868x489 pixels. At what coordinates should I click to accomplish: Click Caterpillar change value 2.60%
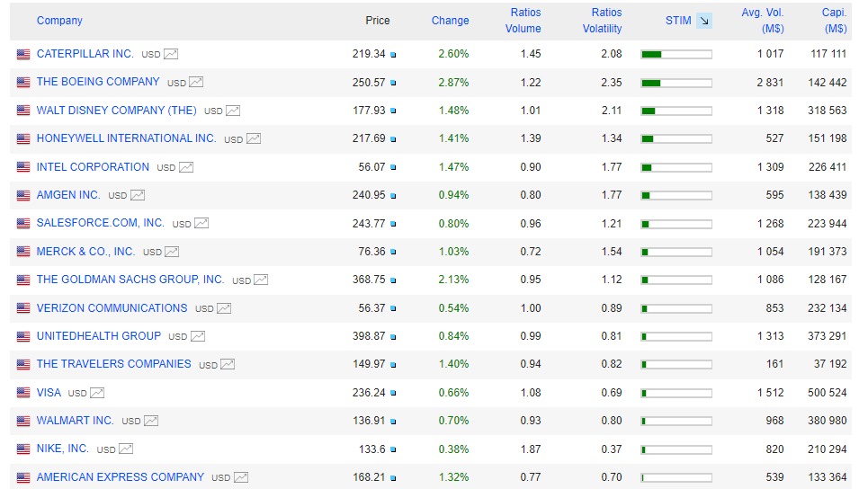[453, 54]
